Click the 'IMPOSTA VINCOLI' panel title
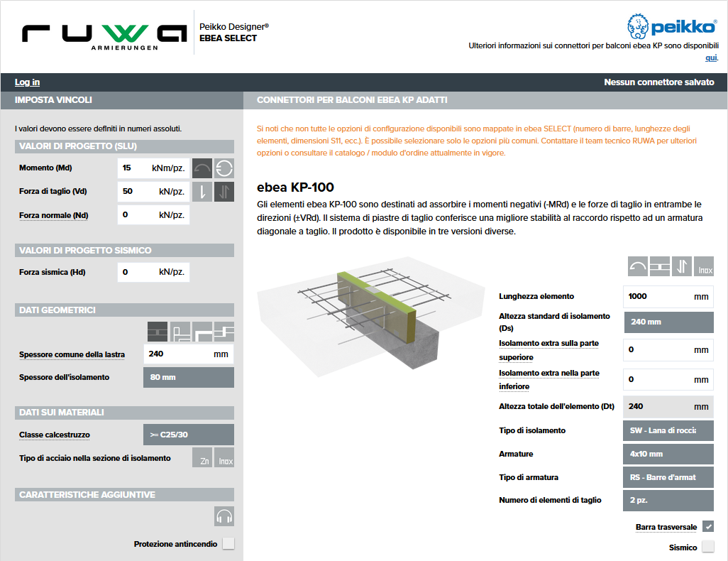The width and height of the screenshot is (728, 561). coord(53,100)
